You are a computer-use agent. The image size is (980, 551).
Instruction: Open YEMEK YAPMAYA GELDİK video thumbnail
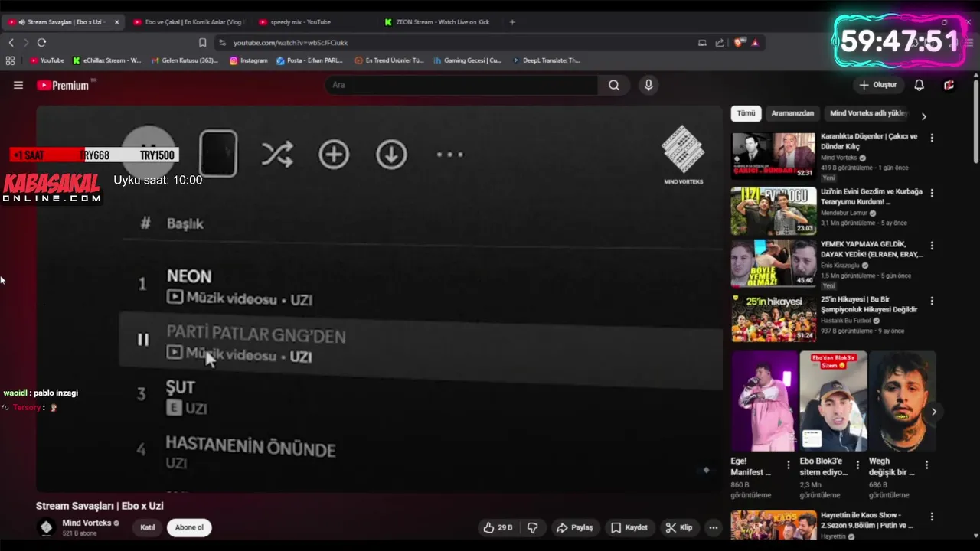pyautogui.click(x=773, y=264)
